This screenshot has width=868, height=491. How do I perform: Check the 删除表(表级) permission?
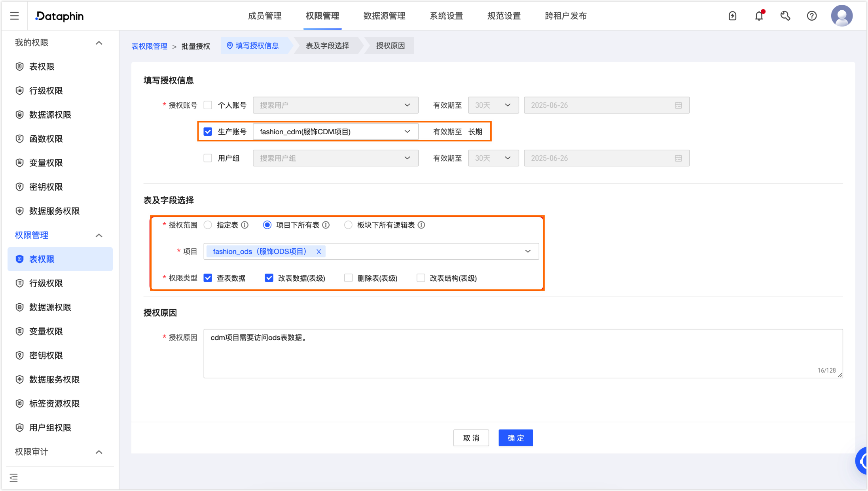tap(348, 278)
